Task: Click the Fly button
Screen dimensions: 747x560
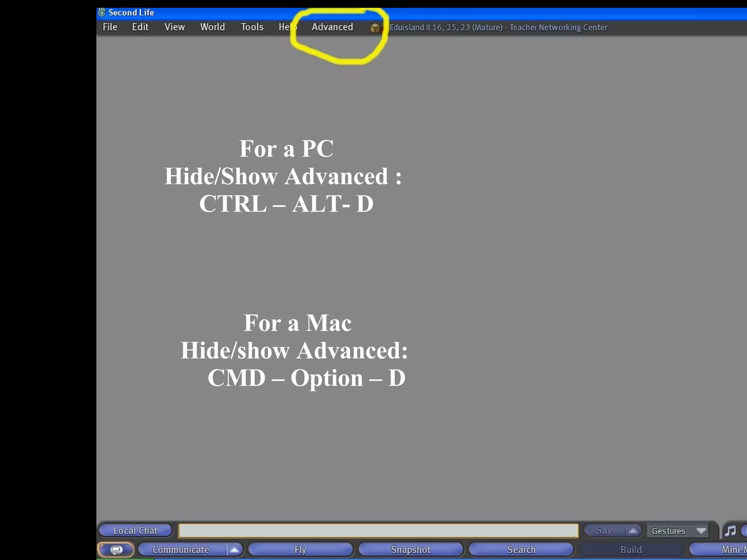Action: tap(301, 549)
